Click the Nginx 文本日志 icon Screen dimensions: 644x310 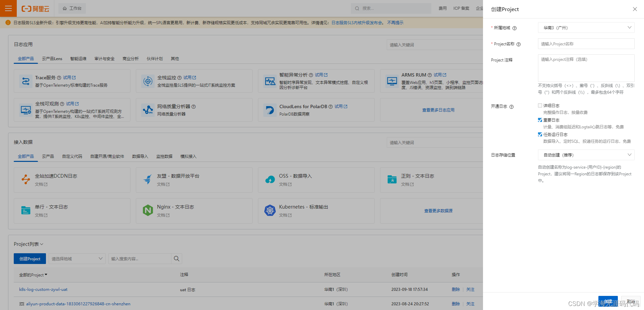(x=148, y=210)
